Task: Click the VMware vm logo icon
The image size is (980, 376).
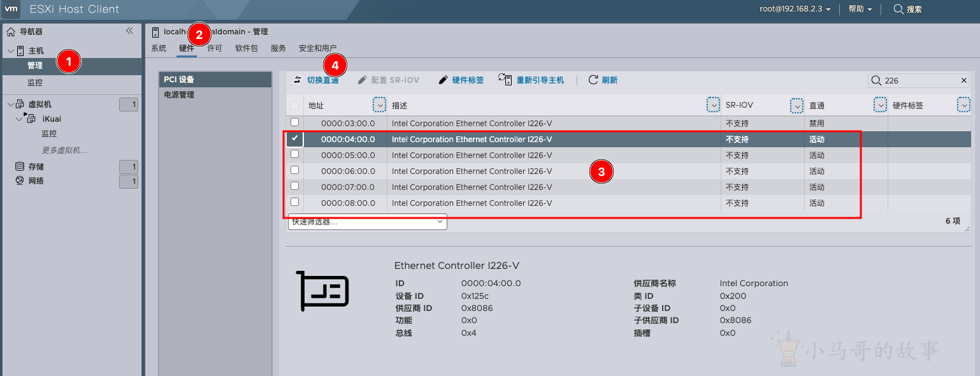Action: click(x=11, y=10)
